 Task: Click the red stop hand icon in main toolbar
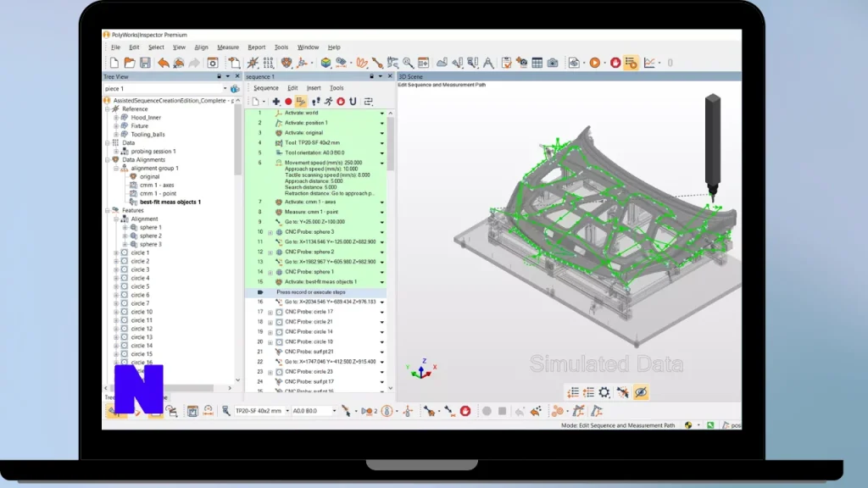click(615, 63)
